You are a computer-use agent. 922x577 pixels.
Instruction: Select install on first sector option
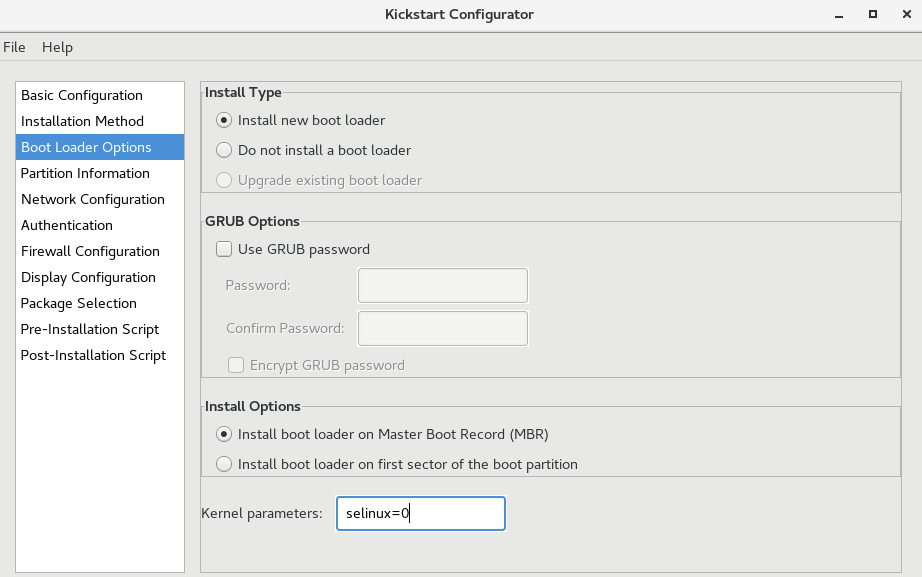[223, 464]
